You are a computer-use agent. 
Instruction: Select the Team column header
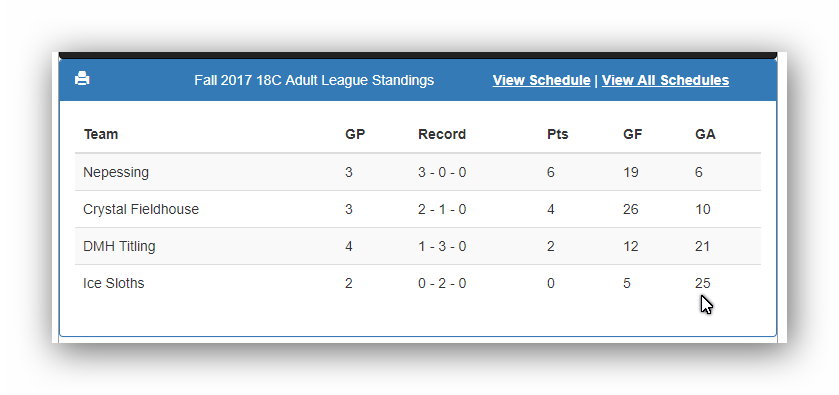click(x=101, y=134)
